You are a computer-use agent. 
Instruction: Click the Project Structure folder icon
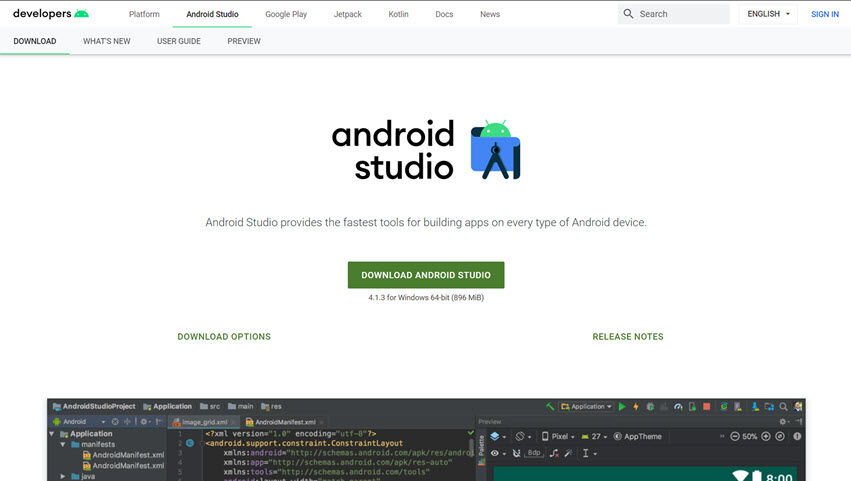[769, 407]
